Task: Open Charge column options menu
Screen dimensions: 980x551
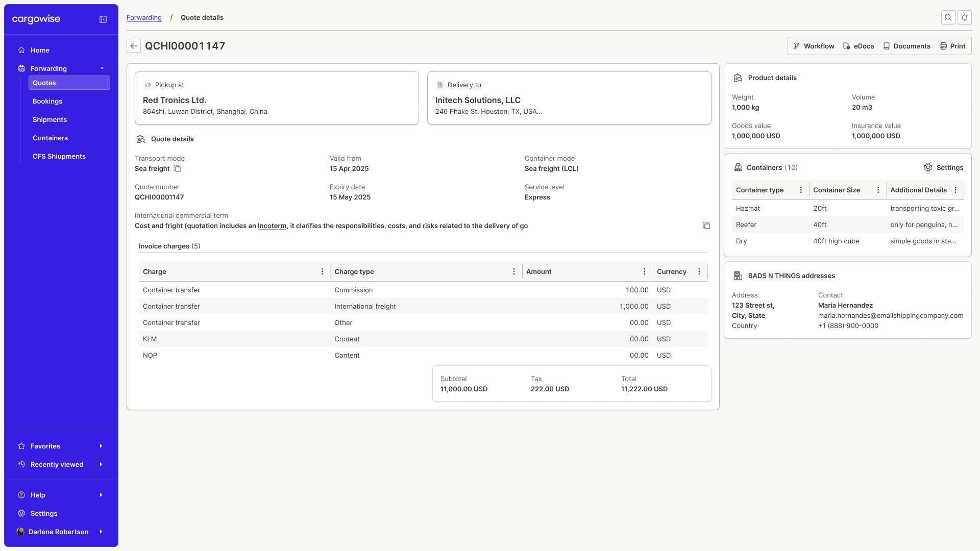Action: click(x=322, y=271)
